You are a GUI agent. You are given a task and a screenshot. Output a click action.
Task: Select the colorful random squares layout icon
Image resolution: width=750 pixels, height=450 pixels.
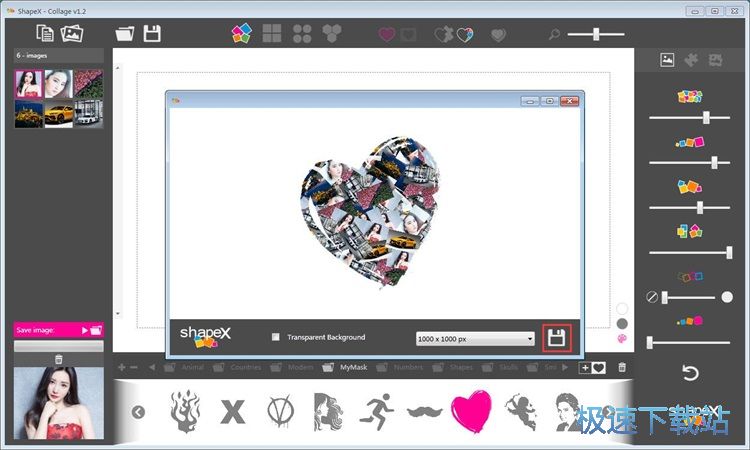click(x=242, y=33)
